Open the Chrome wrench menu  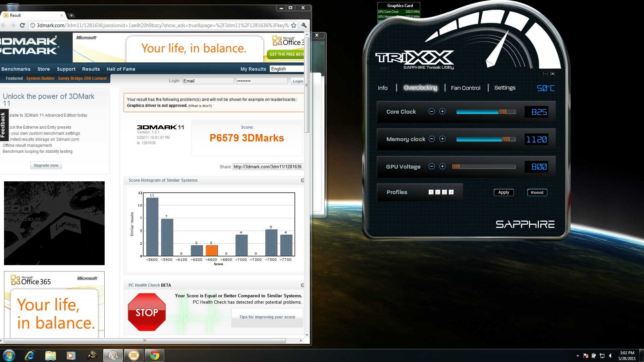pyautogui.click(x=304, y=25)
